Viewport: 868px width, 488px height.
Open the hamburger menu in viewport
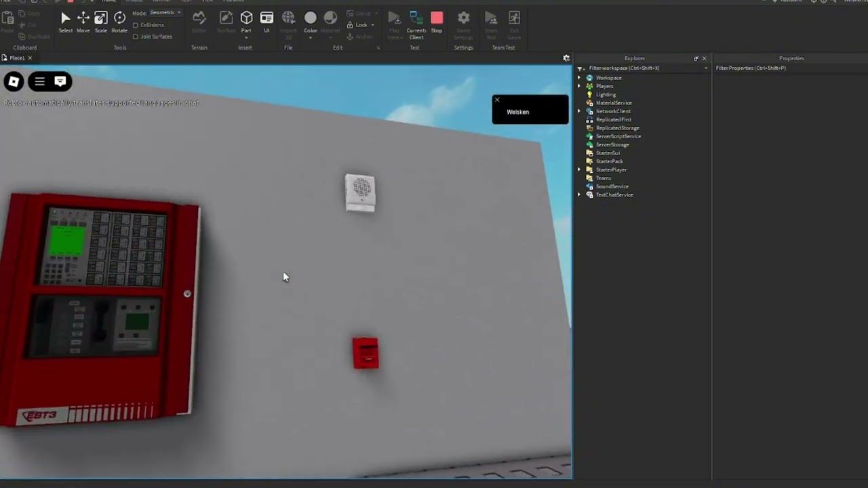(39, 81)
